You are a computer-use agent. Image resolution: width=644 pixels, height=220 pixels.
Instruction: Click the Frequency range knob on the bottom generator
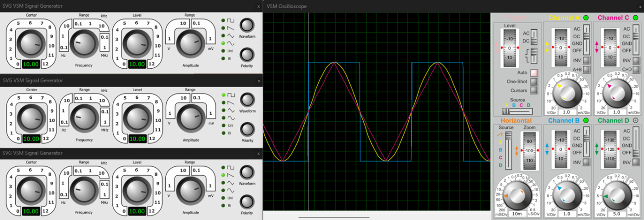click(84, 191)
